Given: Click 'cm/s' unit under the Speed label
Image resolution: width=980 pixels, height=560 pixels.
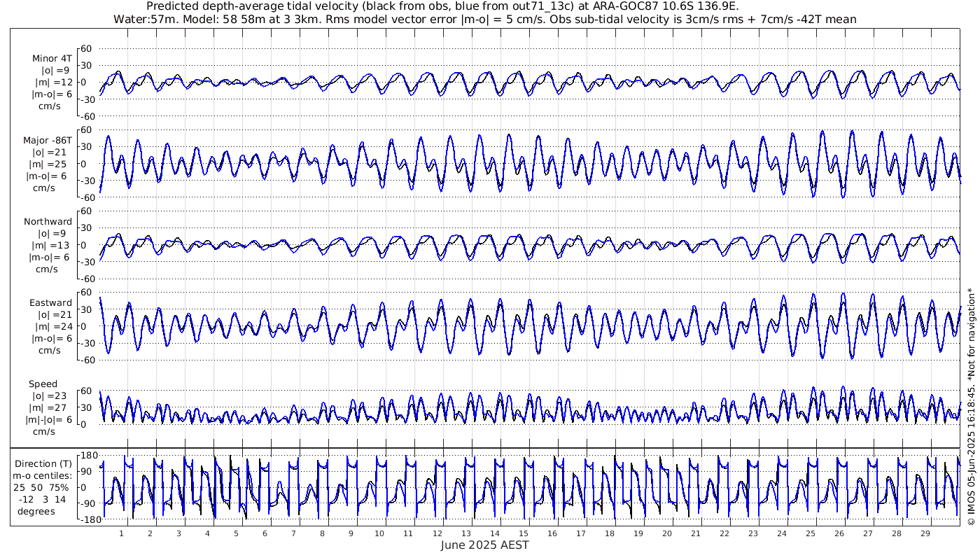Looking at the screenshot, I should tap(45, 432).
